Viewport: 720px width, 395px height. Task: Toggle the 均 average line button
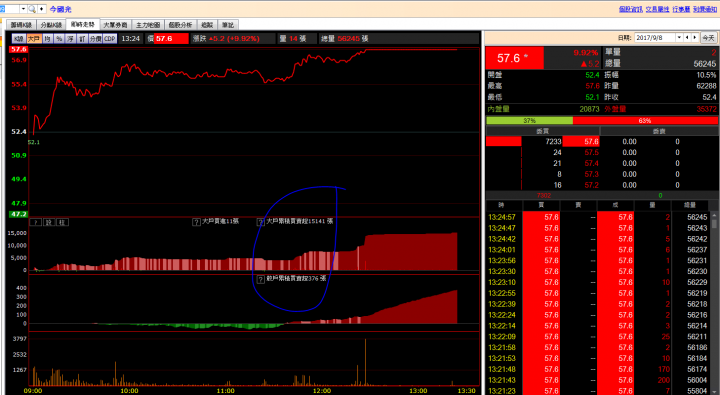tap(48, 39)
